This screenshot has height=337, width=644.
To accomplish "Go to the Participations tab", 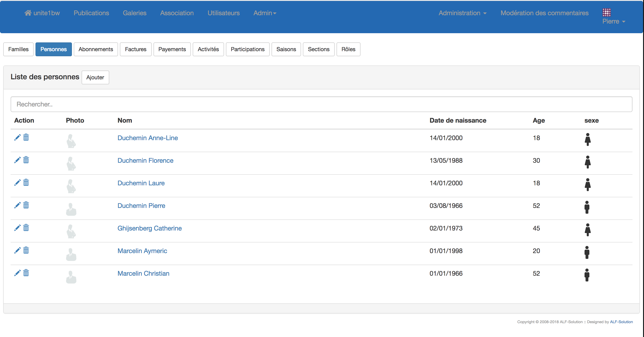I will pyautogui.click(x=247, y=49).
